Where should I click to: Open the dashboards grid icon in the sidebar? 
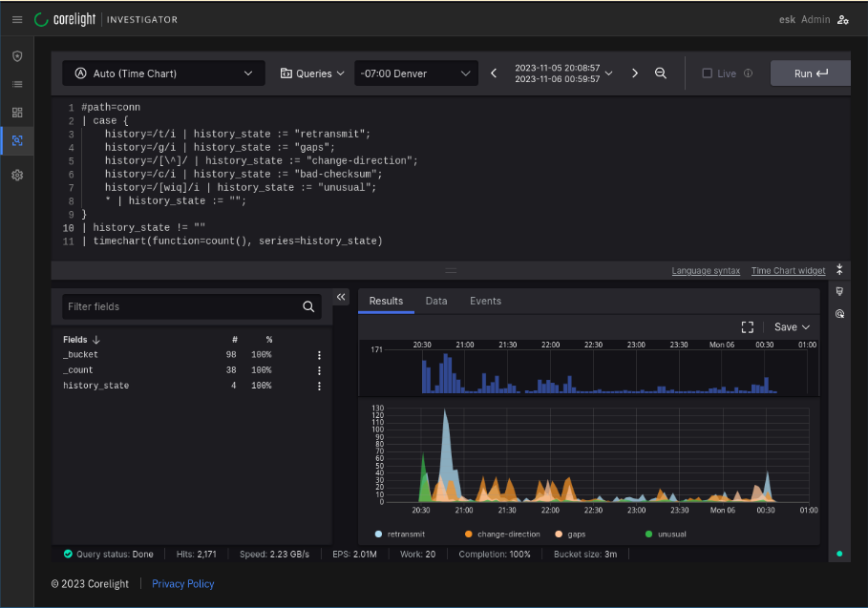[17, 113]
